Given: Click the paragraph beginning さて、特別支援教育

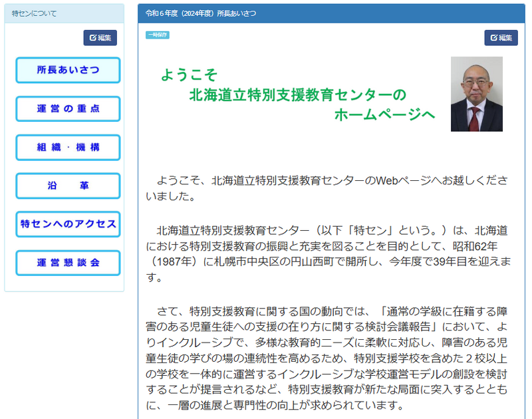Looking at the screenshot, I should click(327, 358).
